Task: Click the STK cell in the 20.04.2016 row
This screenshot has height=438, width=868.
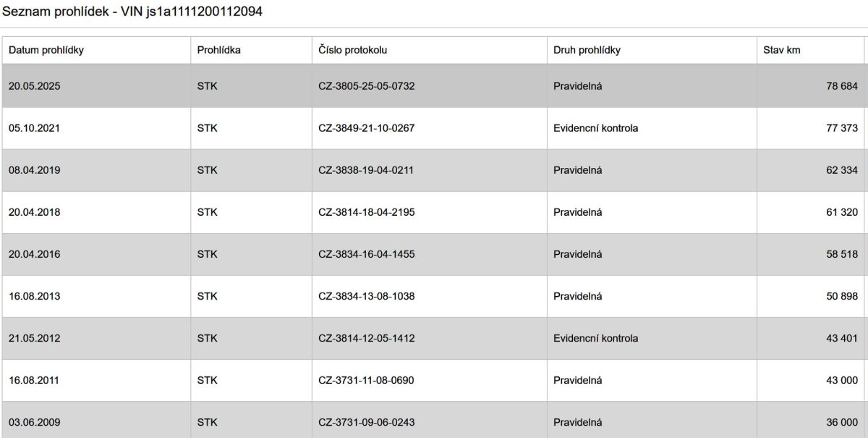Action: pyautogui.click(x=207, y=254)
